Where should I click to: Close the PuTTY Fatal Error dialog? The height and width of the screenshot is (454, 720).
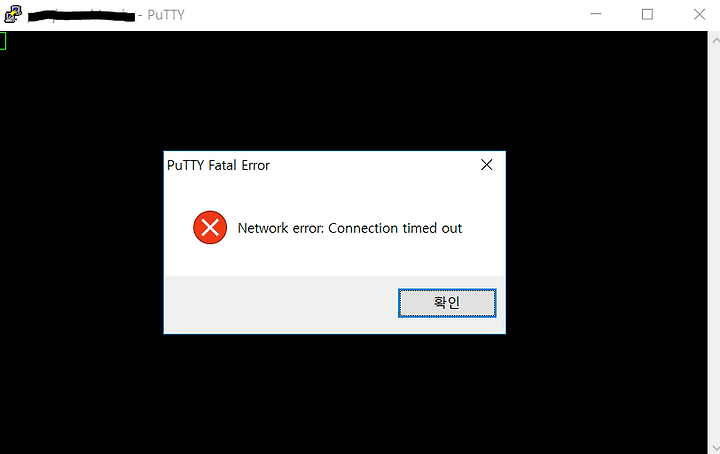coord(486,165)
